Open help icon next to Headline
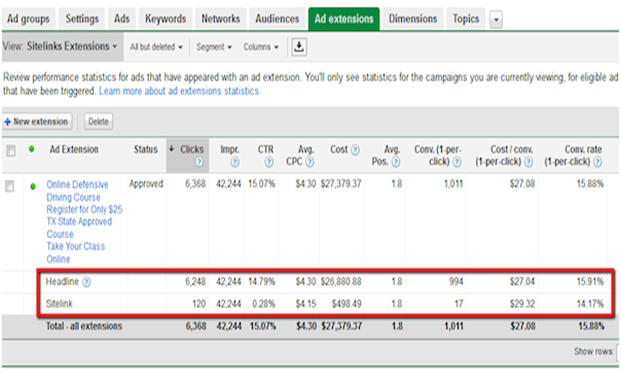The width and height of the screenshot is (621, 378). coord(86,282)
